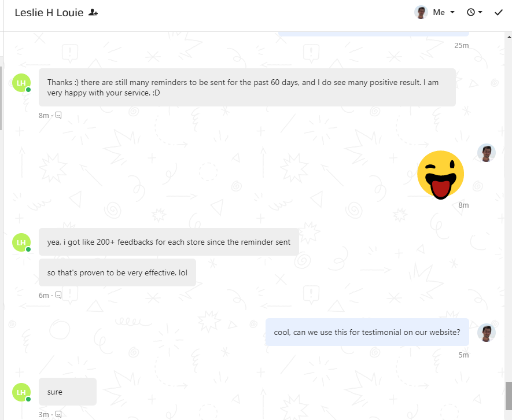The height and width of the screenshot is (420, 512).
Task: Click the add contact icon beside Leslie H Louie
Action: 93,12
